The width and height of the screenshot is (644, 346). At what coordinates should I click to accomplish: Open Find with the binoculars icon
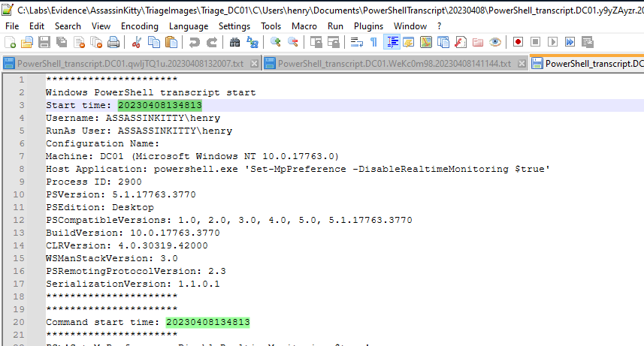[234, 42]
